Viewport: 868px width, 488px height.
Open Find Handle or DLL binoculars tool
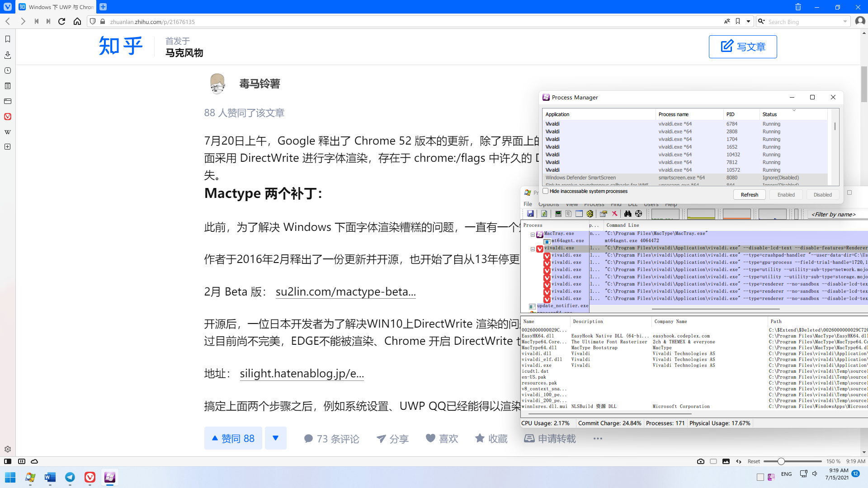click(x=628, y=214)
